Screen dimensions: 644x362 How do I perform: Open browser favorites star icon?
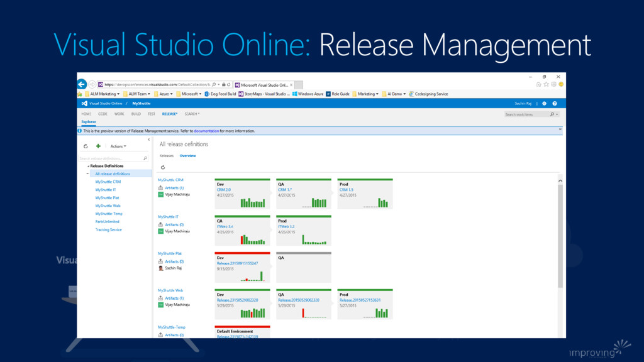click(546, 84)
